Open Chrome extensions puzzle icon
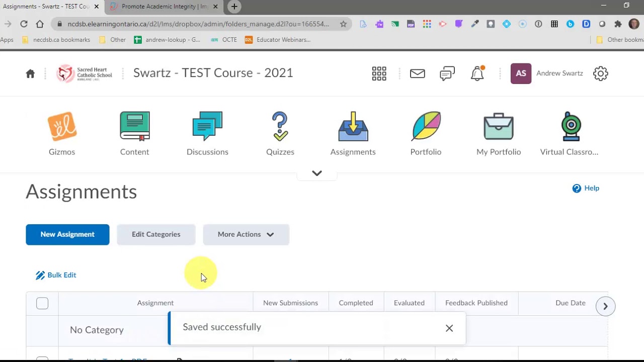Viewport: 644px width, 362px height. pyautogui.click(x=618, y=24)
